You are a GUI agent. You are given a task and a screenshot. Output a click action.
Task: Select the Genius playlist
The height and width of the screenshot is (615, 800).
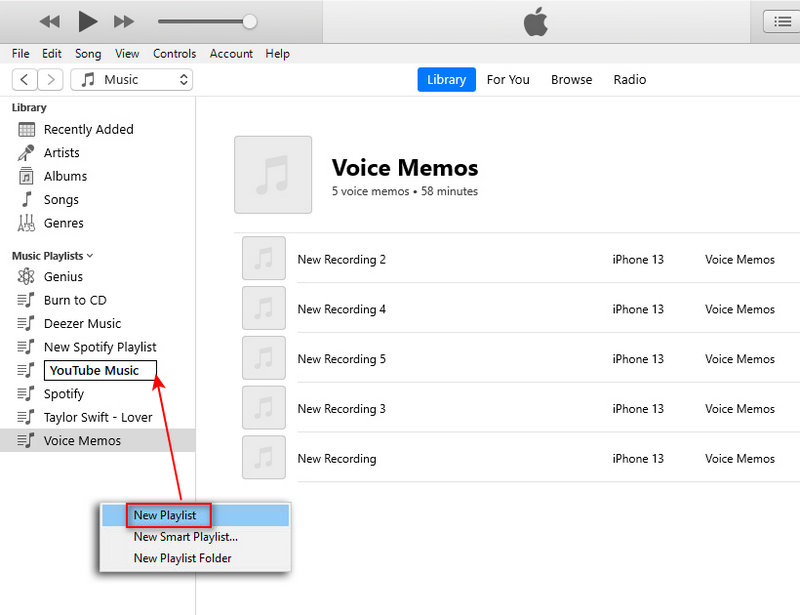point(62,276)
